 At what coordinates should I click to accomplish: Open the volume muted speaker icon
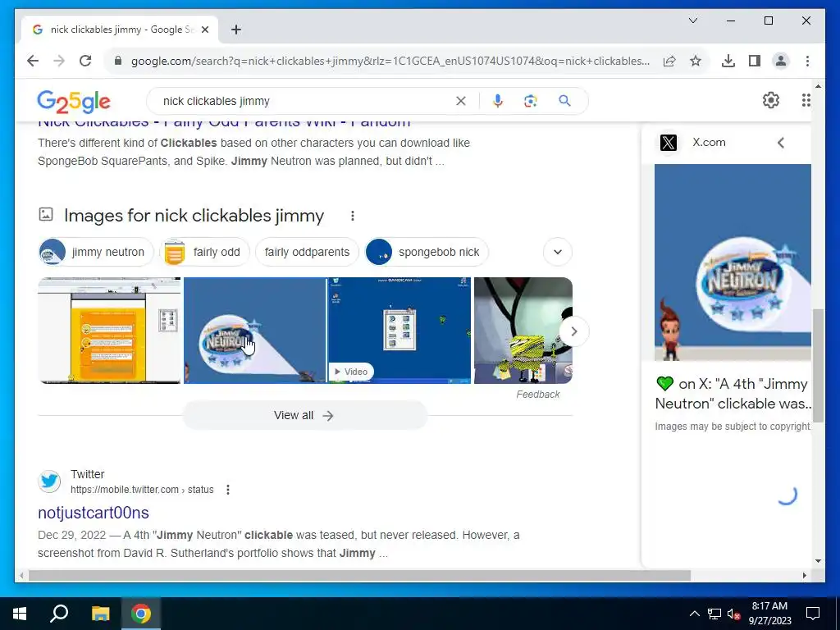tap(733, 614)
